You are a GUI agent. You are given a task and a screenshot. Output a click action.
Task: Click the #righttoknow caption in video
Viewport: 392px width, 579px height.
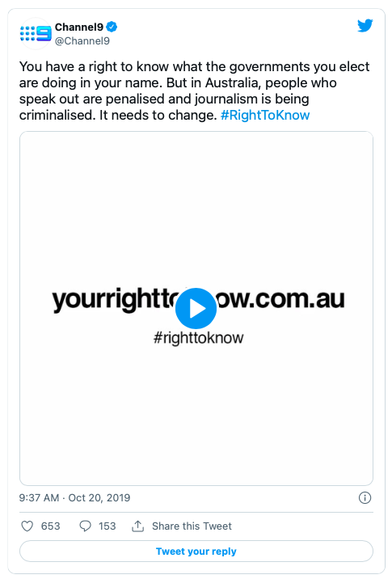199,337
